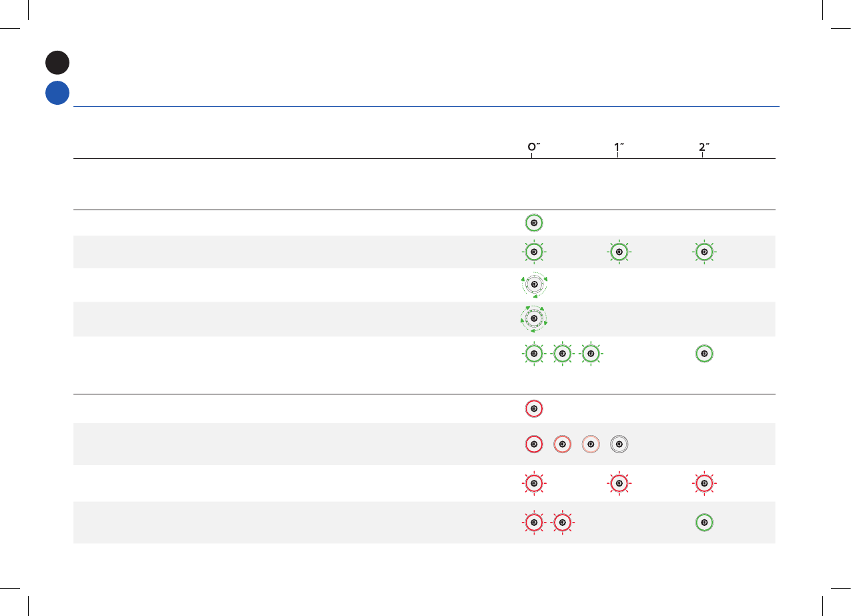Select the rotating green icon with three arrows

click(533, 285)
